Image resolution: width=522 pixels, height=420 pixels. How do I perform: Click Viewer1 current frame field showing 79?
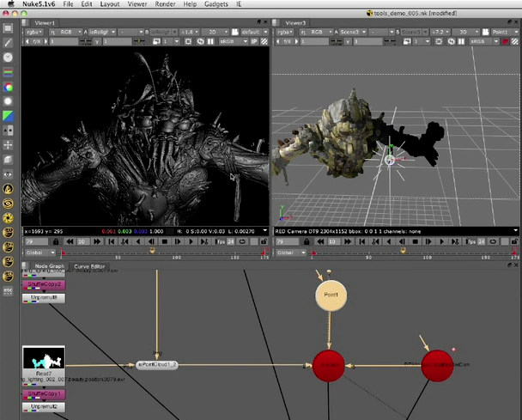(36, 241)
